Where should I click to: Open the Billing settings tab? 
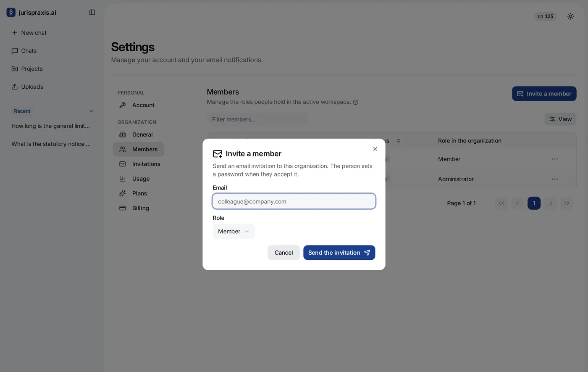(x=138, y=208)
